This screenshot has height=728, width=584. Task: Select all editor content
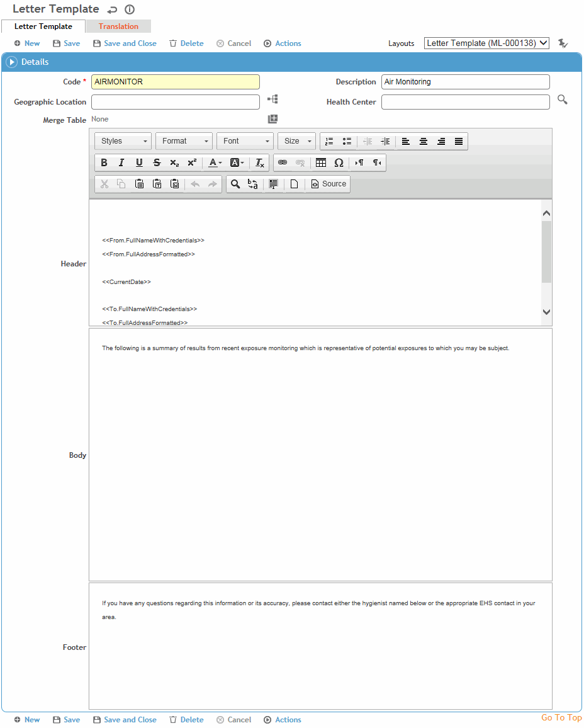coord(273,184)
